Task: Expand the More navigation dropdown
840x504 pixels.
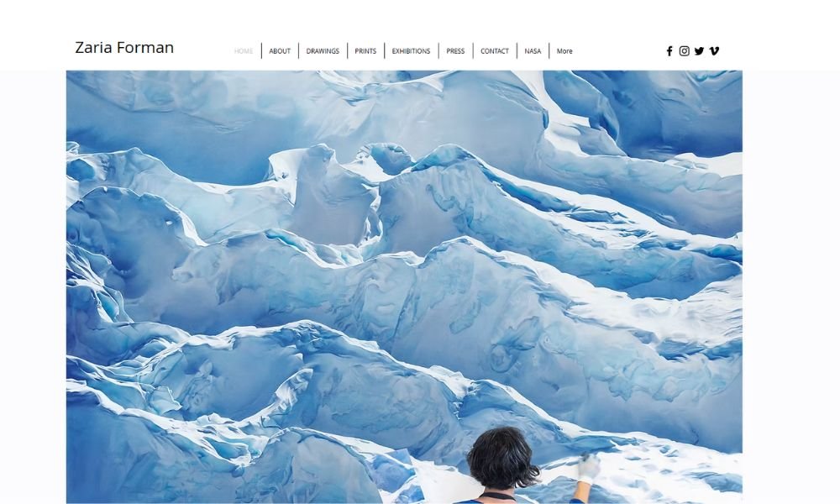Action: tap(564, 51)
